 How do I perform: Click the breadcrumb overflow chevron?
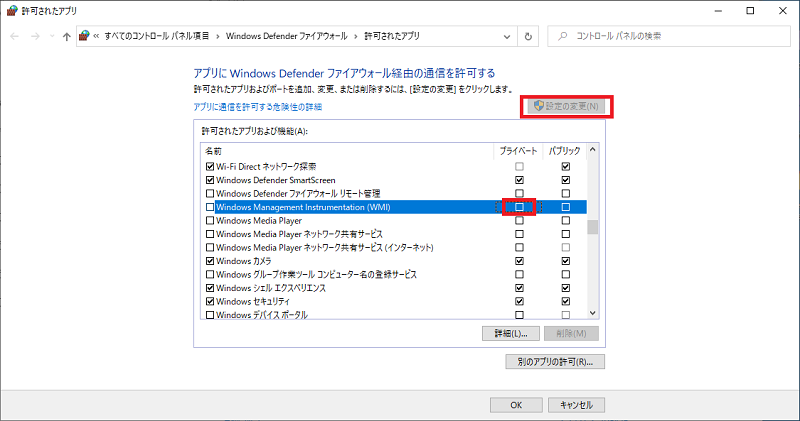[x=96, y=36]
